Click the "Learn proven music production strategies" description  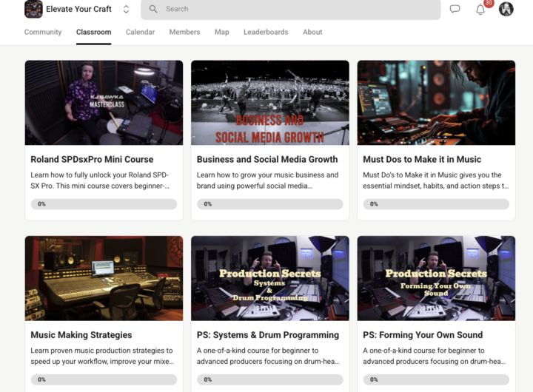[x=102, y=356]
